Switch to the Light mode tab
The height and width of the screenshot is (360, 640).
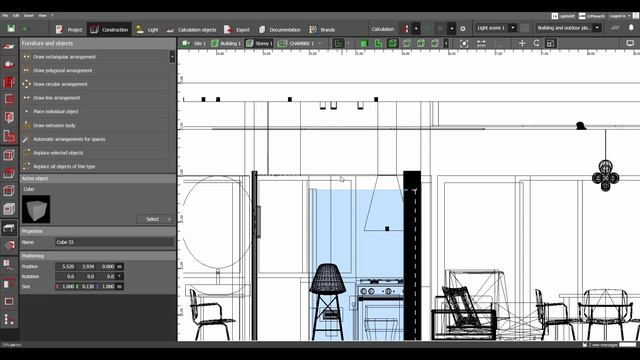click(147, 29)
